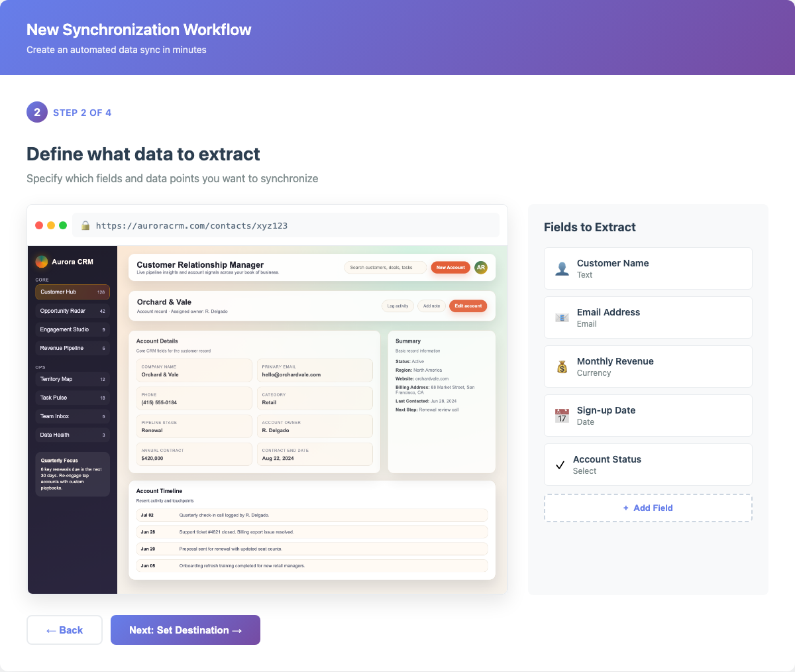Click the AR user avatar
This screenshot has width=795, height=672.
click(481, 268)
